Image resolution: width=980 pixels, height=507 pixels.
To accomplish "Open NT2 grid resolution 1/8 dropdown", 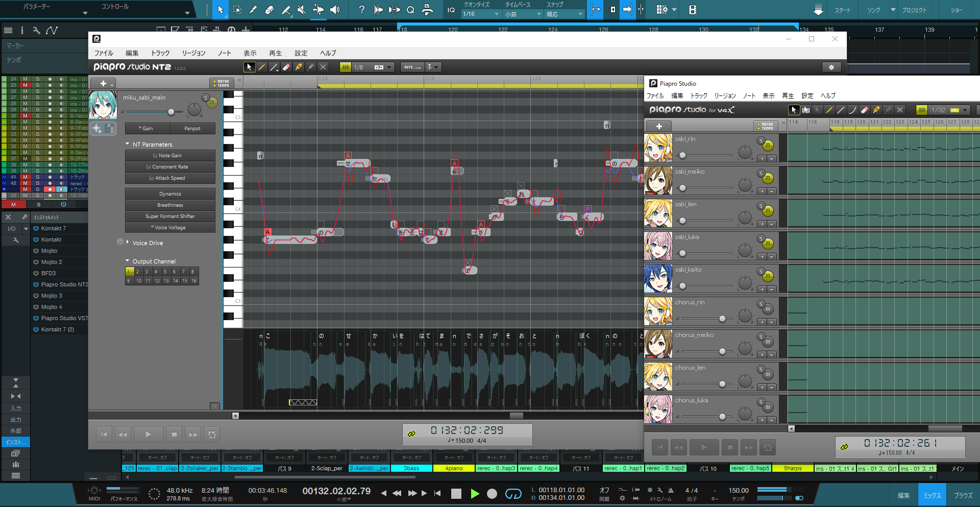I will [x=373, y=67].
